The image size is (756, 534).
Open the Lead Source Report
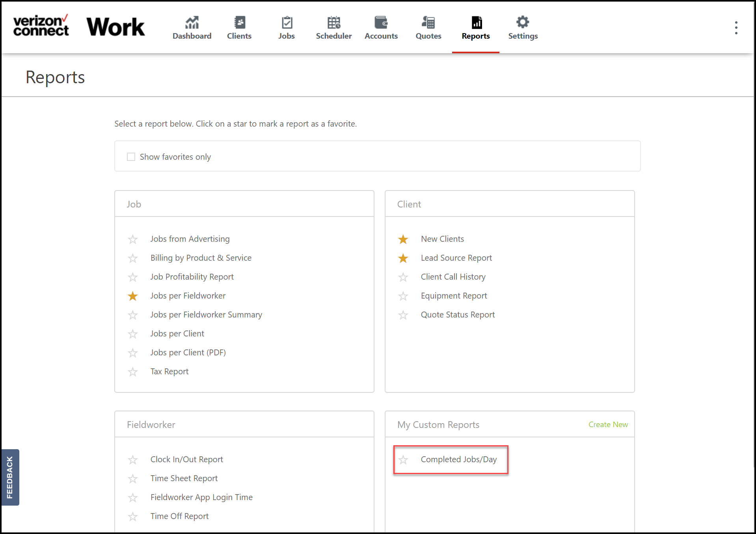(x=456, y=258)
